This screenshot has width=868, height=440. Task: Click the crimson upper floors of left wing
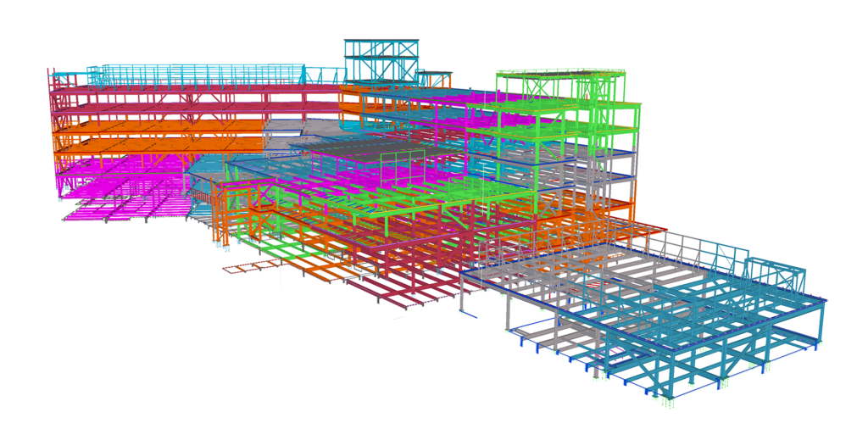(x=194, y=100)
